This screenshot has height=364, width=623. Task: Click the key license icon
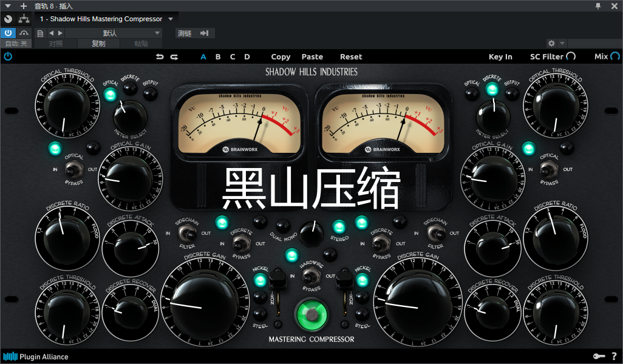pyautogui.click(x=599, y=356)
